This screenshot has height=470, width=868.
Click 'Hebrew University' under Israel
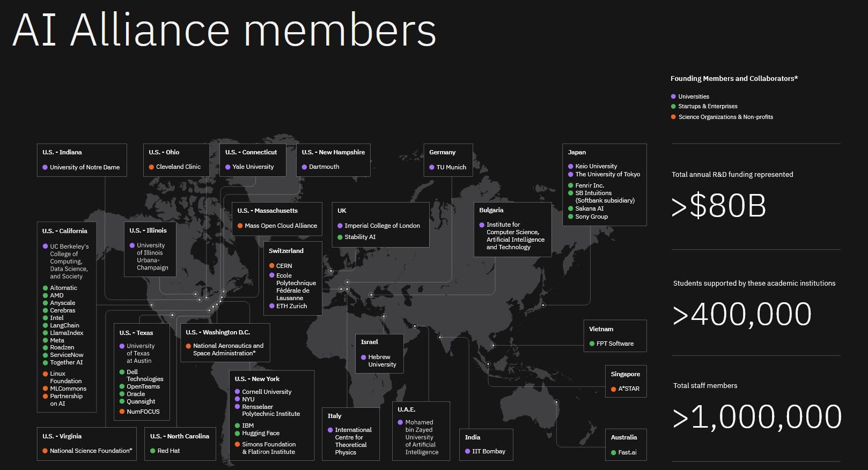pyautogui.click(x=382, y=361)
